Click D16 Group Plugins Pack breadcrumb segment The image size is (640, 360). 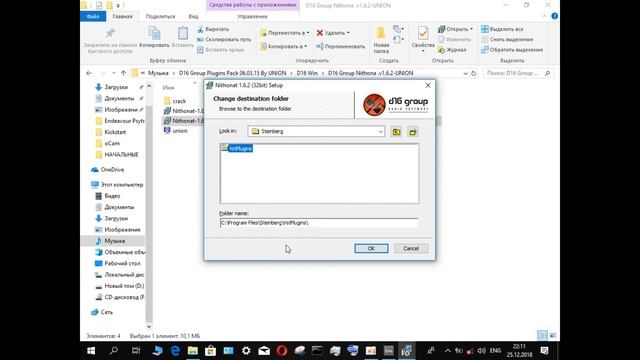[x=232, y=73]
